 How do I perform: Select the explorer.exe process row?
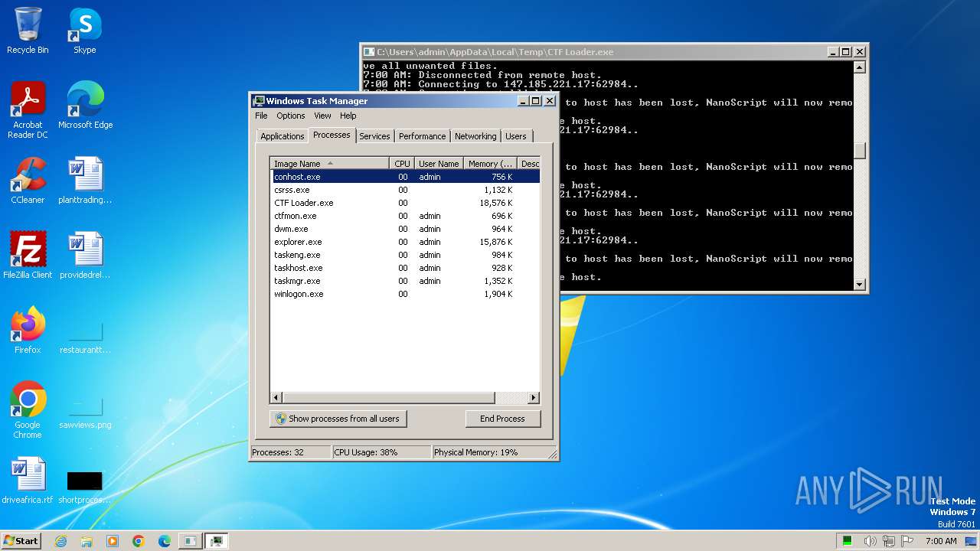(405, 242)
